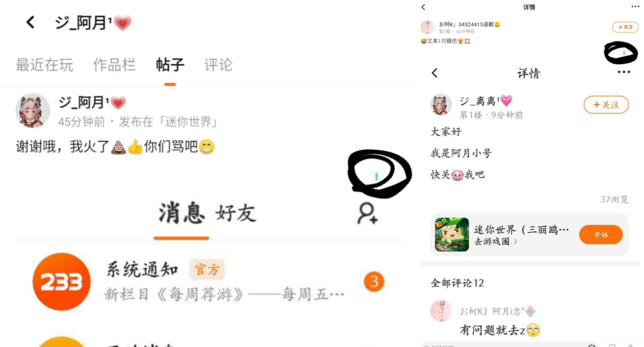Screen dimensions: 644x347
Task: Open commenter お柯K 阿月i念 avatar
Action: (x=441, y=311)
